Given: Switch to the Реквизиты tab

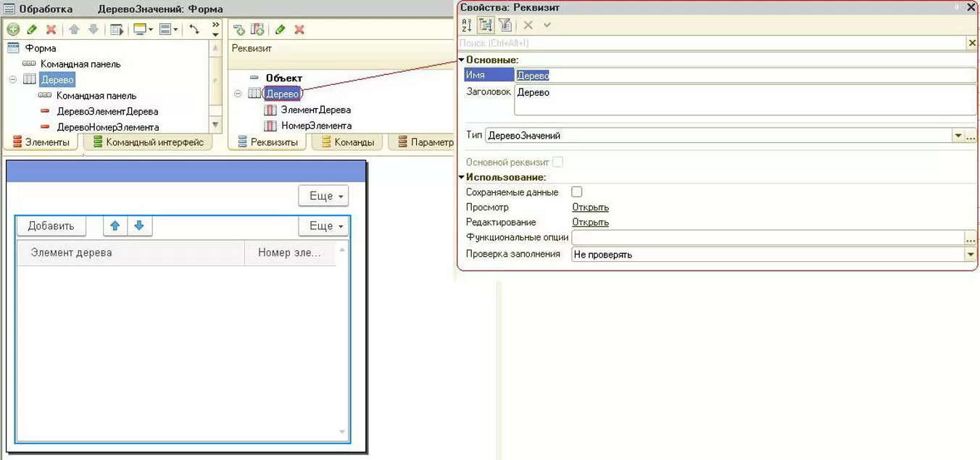Looking at the screenshot, I should (267, 142).
